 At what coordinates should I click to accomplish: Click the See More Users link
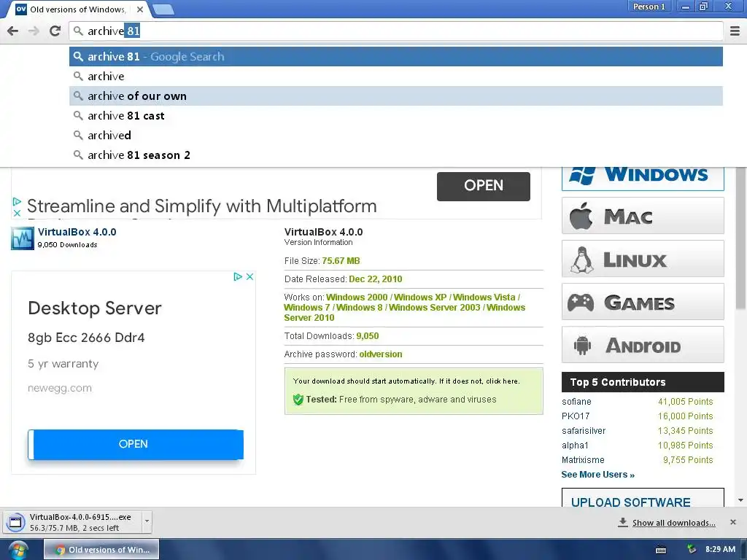click(598, 475)
